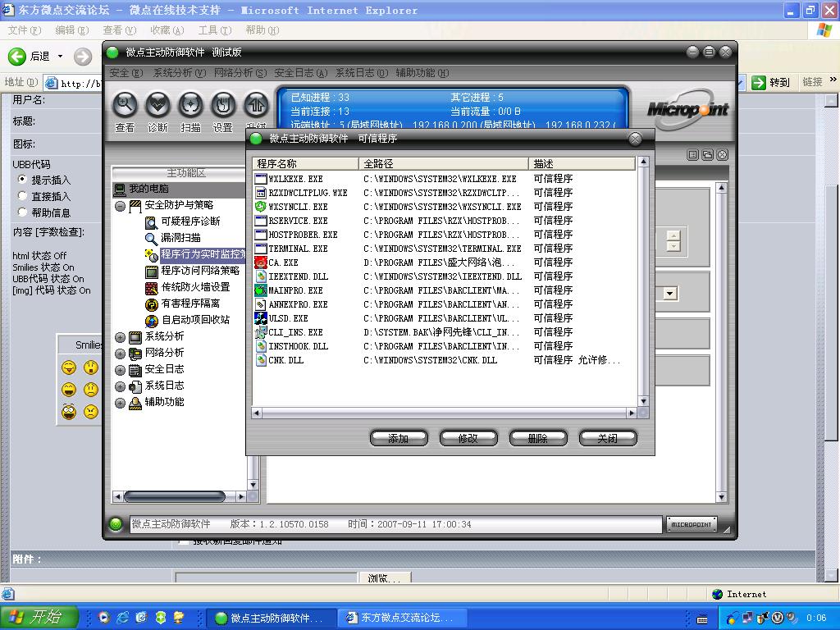
Task: Click the 自启动项回收站 tree icon
Action: [x=152, y=321]
